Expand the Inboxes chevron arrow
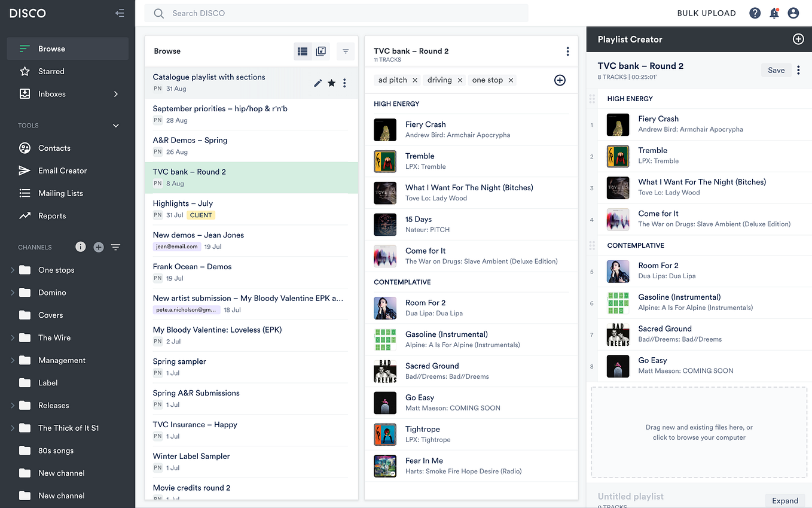 [116, 94]
